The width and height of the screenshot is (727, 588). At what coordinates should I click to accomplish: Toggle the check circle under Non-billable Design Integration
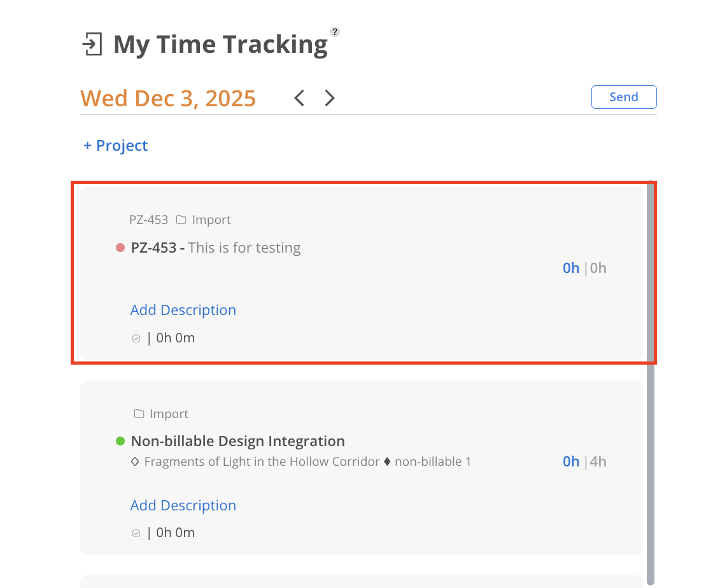pos(136,533)
